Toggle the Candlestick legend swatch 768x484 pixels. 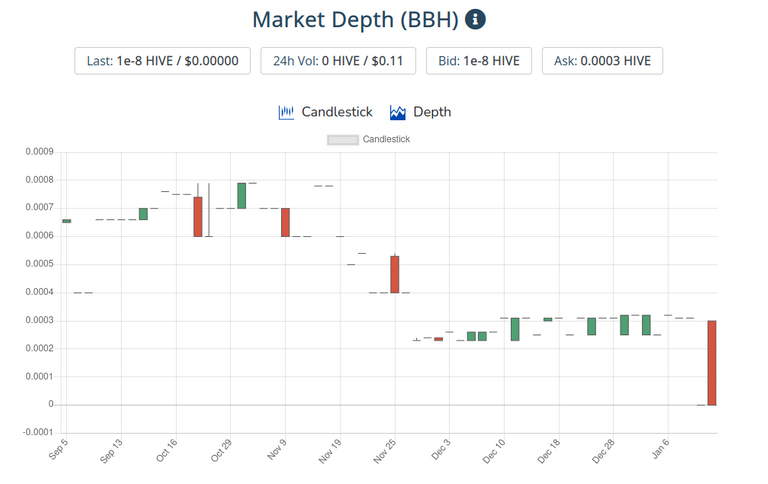click(x=343, y=140)
